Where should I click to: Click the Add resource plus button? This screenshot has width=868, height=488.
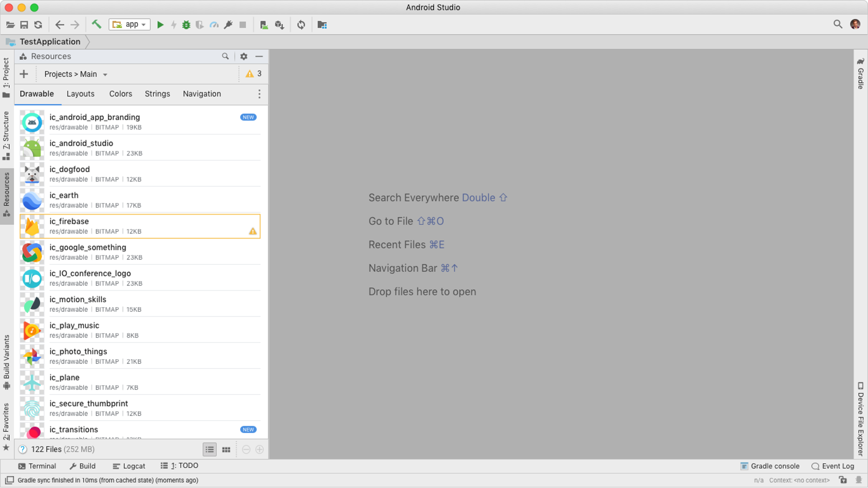24,74
